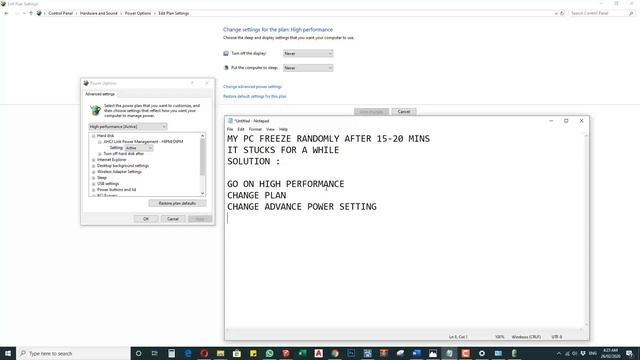Click the up-one-level arrow in Control Panel
The image size is (640, 360).
tap(31, 13)
